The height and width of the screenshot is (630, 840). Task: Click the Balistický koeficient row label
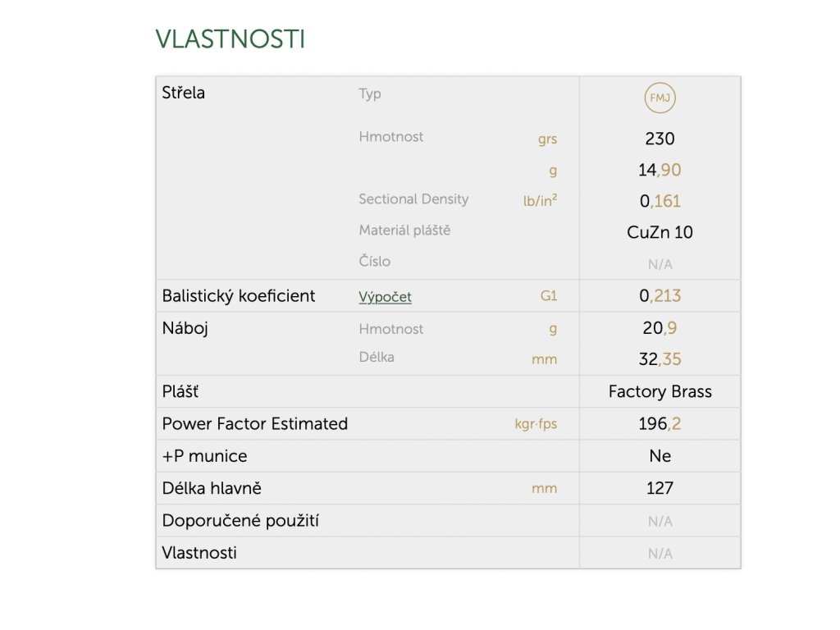click(239, 295)
